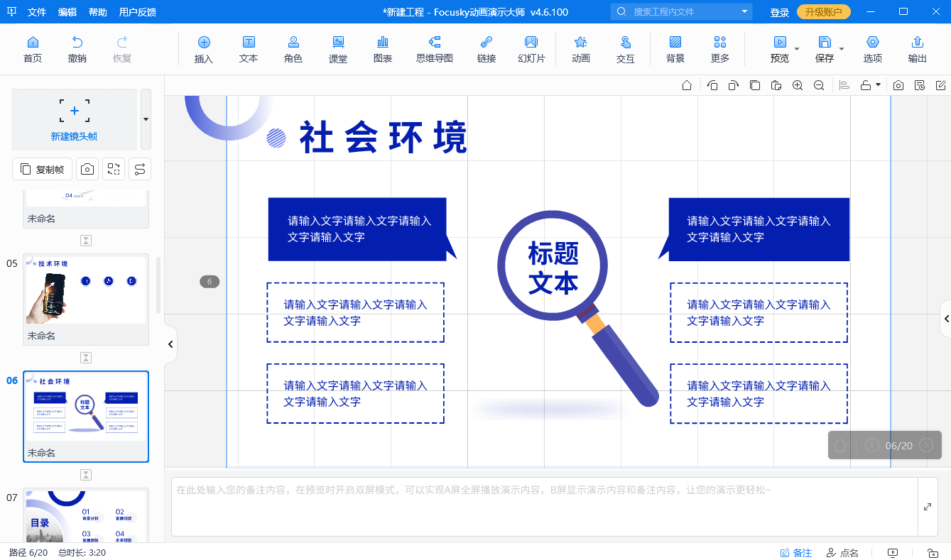
Task: Click the 保存 save button
Action: (x=825, y=49)
